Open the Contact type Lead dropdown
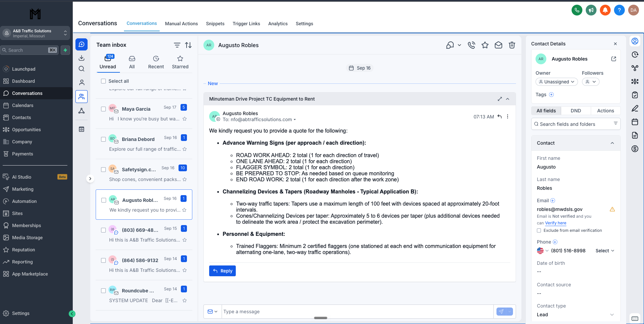Viewport: 644px width, 324px height. coord(575,315)
